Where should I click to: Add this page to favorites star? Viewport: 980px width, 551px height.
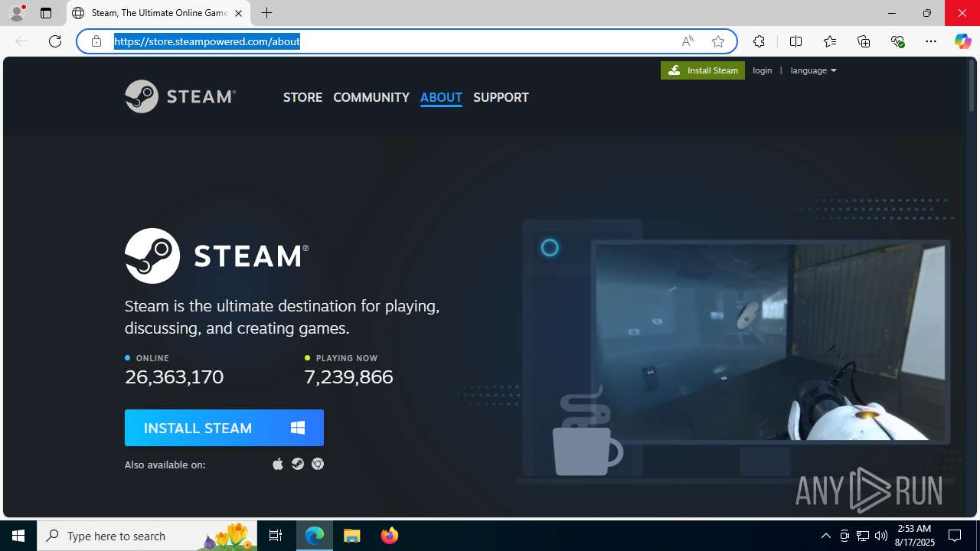point(718,41)
